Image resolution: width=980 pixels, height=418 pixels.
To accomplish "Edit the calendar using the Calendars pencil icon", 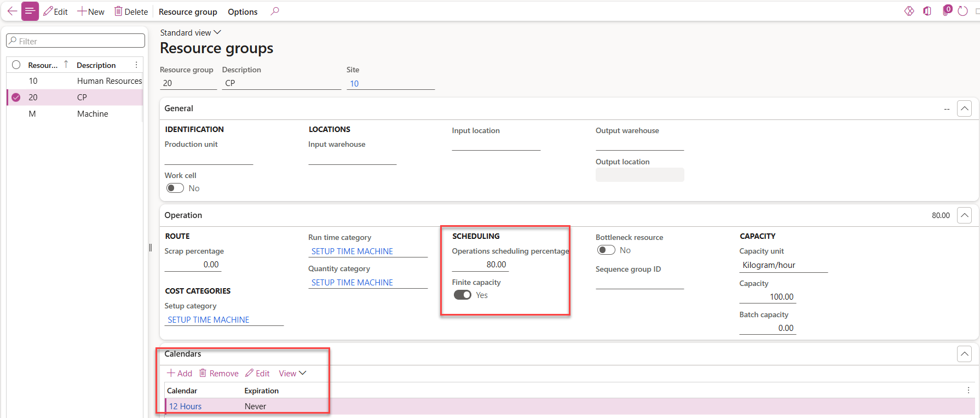I will (x=250, y=373).
